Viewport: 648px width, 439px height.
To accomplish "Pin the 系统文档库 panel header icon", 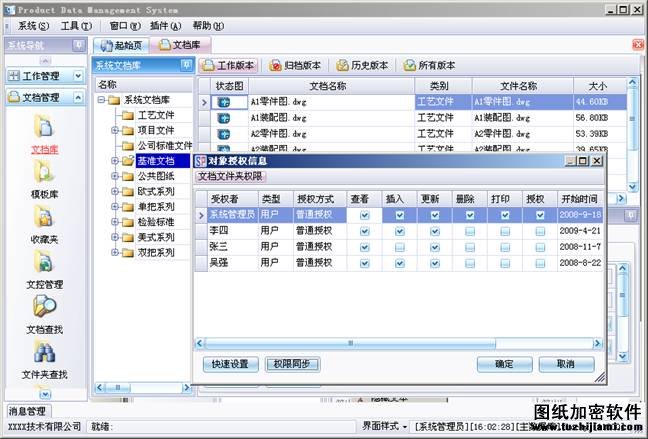I will coord(186,65).
